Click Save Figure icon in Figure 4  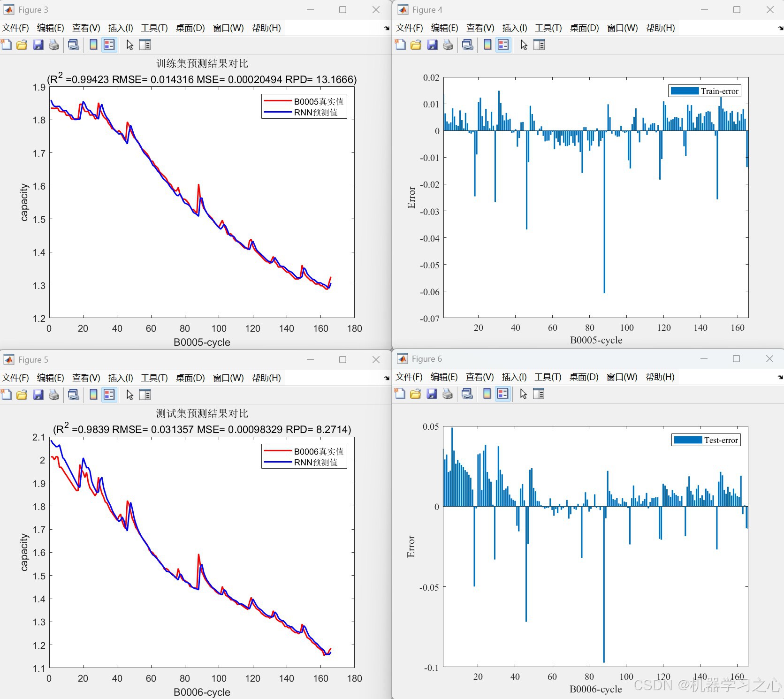pyautogui.click(x=432, y=45)
